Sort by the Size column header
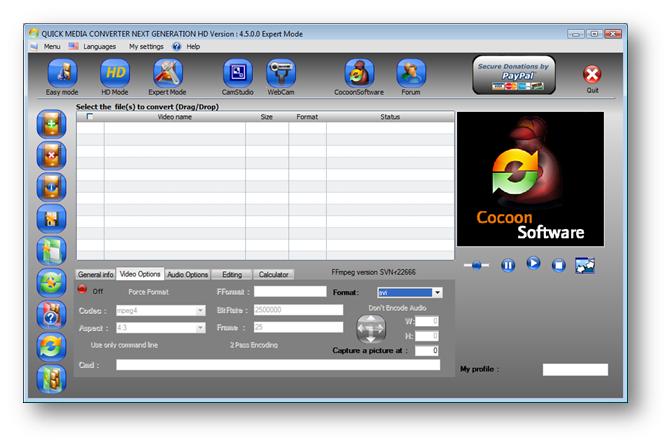This screenshot has height=446, width=672. 267,117
